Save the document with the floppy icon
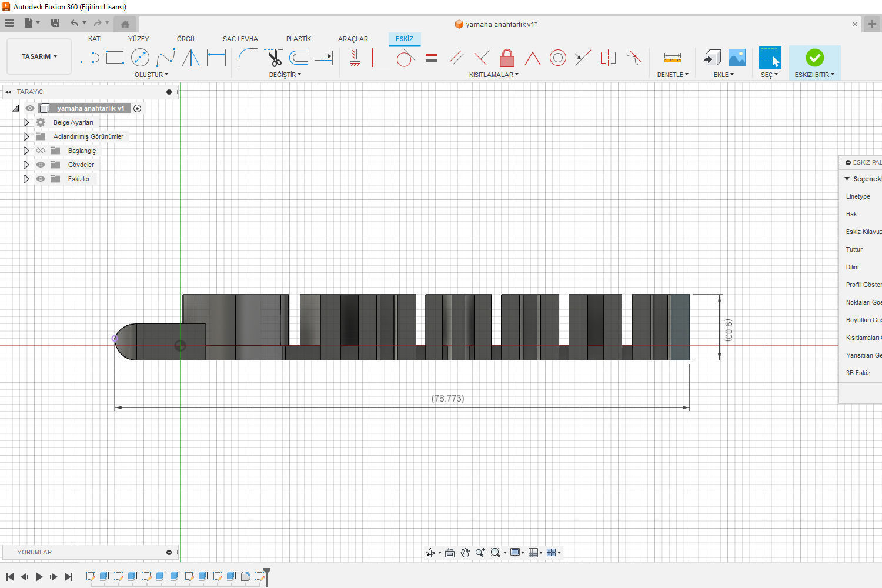The height and width of the screenshot is (588, 882). 55,23
